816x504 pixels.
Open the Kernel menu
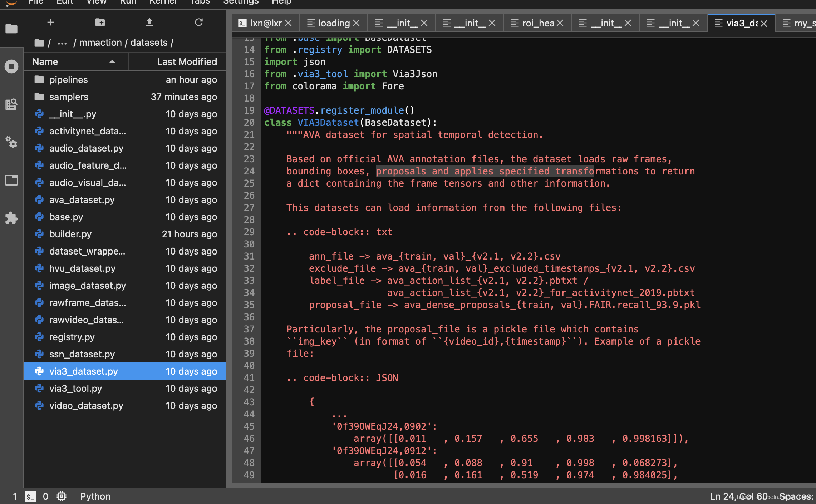coord(163,2)
